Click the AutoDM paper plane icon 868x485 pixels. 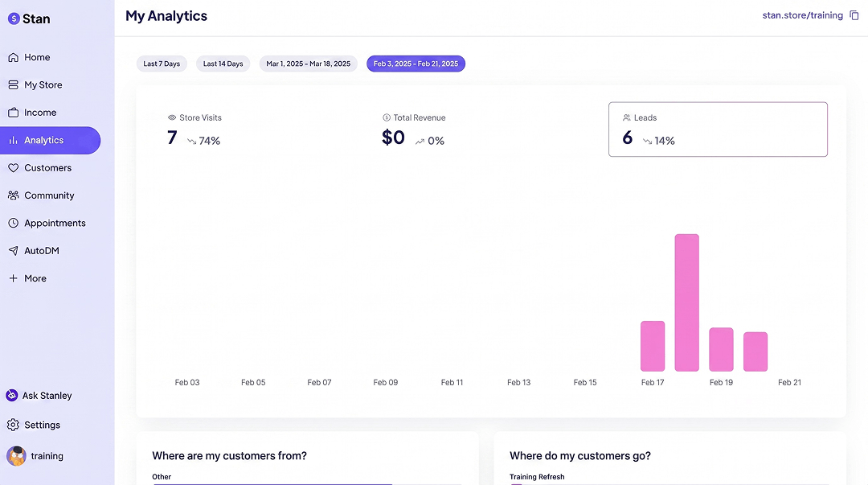pos(14,251)
